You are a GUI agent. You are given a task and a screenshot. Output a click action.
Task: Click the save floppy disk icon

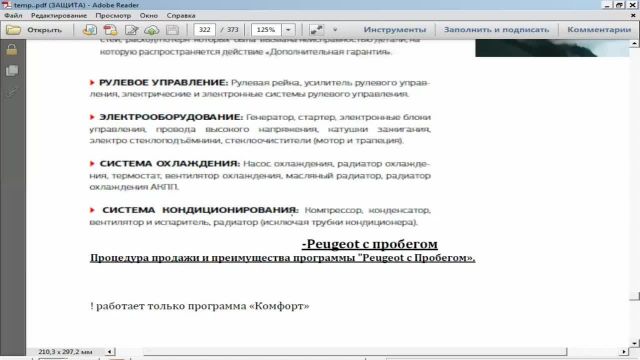(x=173, y=30)
